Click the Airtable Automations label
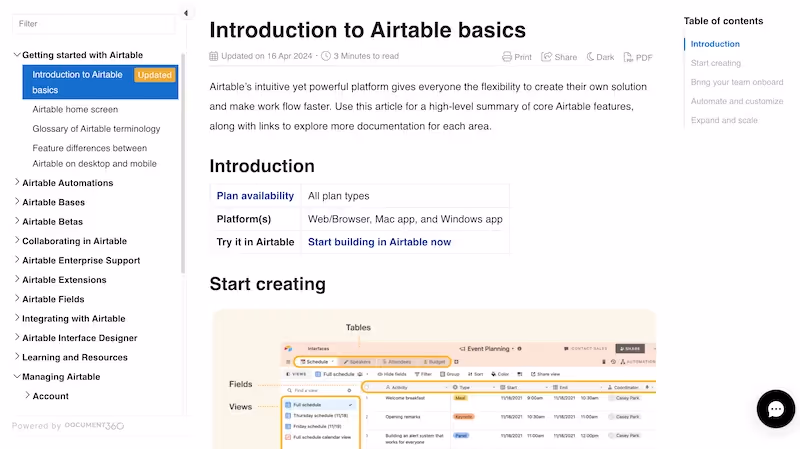This screenshot has height=449, width=800. click(x=67, y=183)
